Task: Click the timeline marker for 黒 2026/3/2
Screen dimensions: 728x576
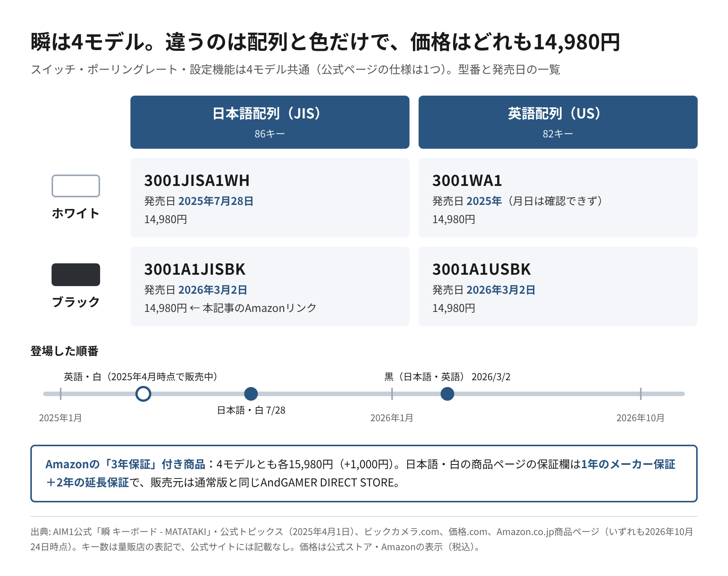Action: click(447, 394)
